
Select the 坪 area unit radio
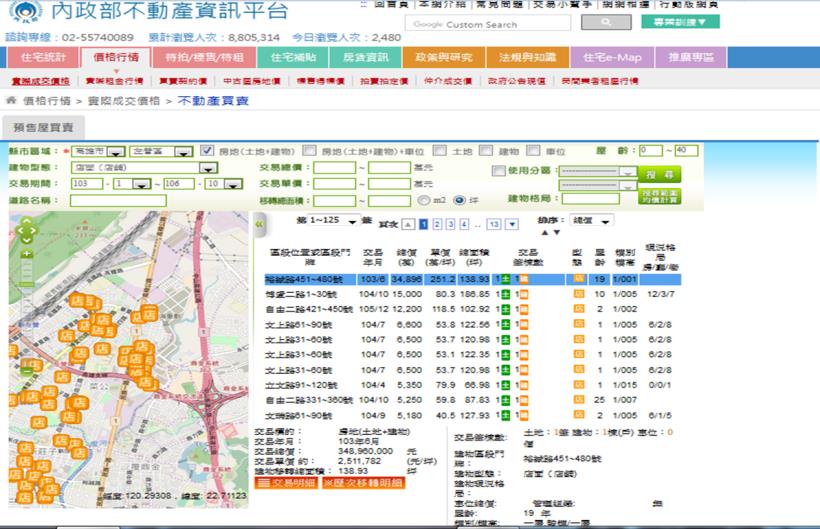pyautogui.click(x=459, y=200)
